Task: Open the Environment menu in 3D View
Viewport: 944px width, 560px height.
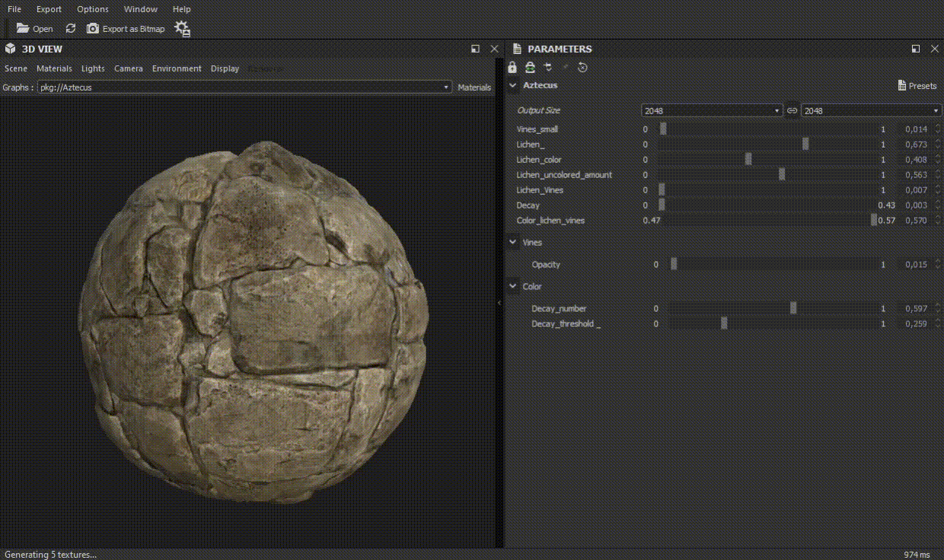Action: coord(177,68)
